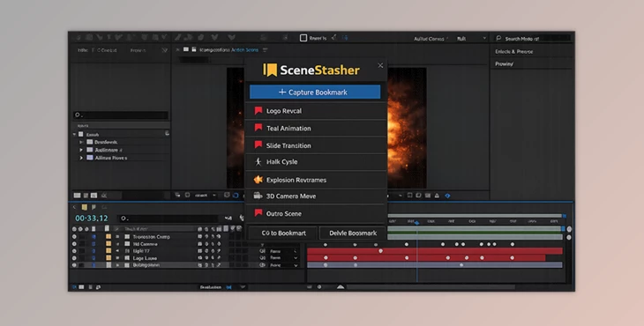Screen dimensions: 644x326
Task: Open the parent dropdown on Lage Loane row
Action: (x=284, y=258)
